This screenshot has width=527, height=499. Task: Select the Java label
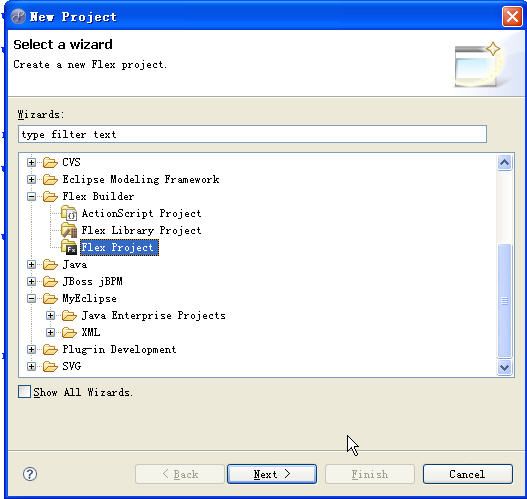75,265
